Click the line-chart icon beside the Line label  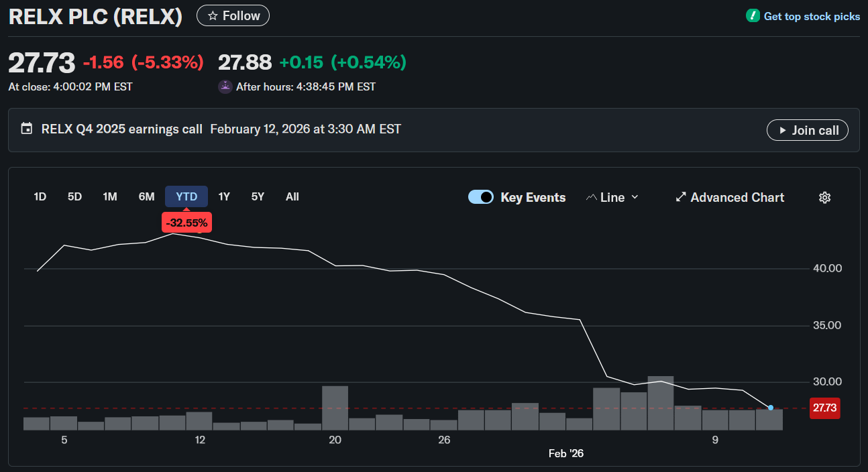(592, 196)
